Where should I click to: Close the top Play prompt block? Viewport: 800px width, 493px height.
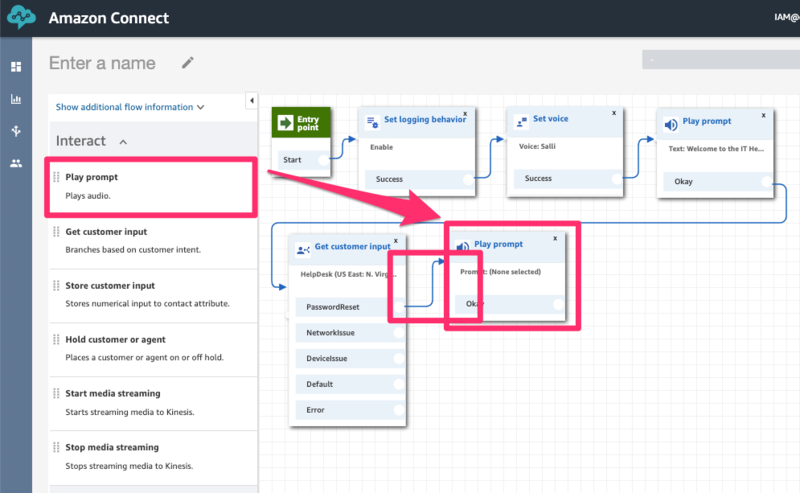click(764, 115)
